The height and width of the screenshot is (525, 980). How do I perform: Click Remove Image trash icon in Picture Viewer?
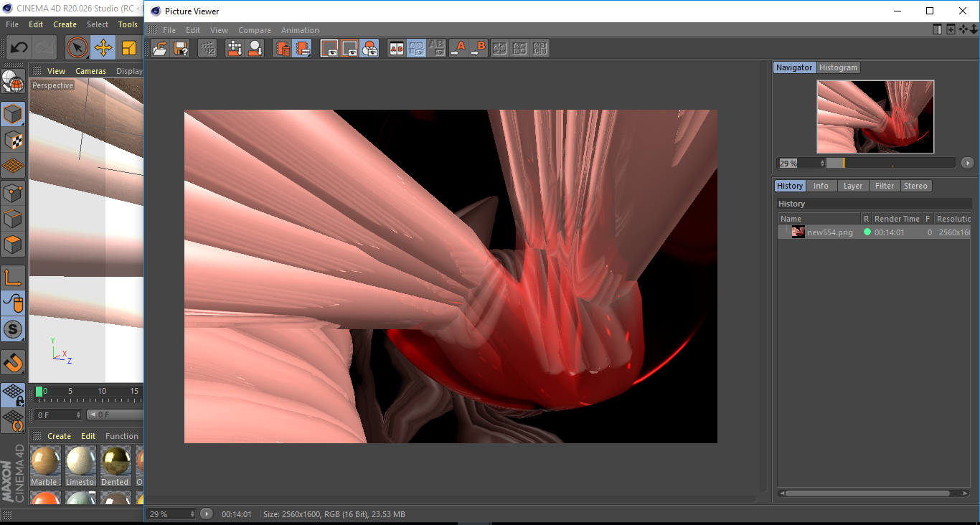pos(283,49)
